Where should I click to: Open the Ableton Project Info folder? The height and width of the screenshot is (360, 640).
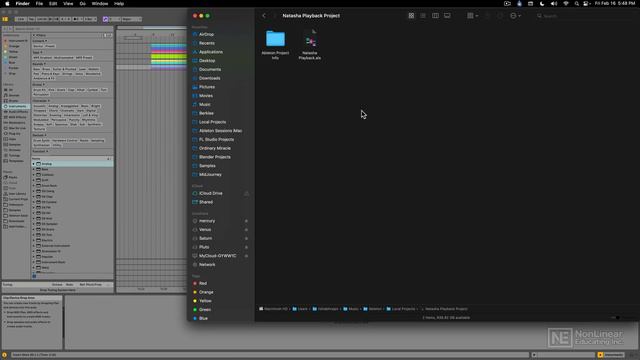click(275, 44)
